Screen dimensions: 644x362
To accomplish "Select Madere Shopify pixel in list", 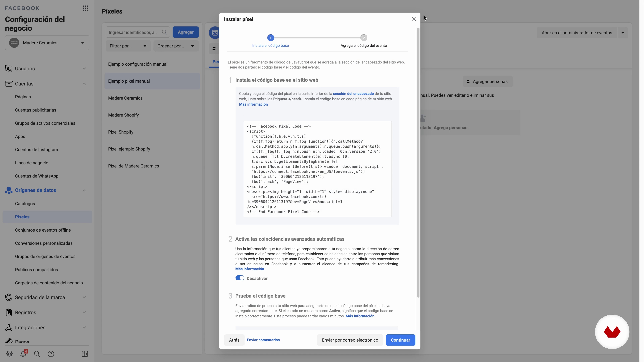I will click(x=152, y=115).
